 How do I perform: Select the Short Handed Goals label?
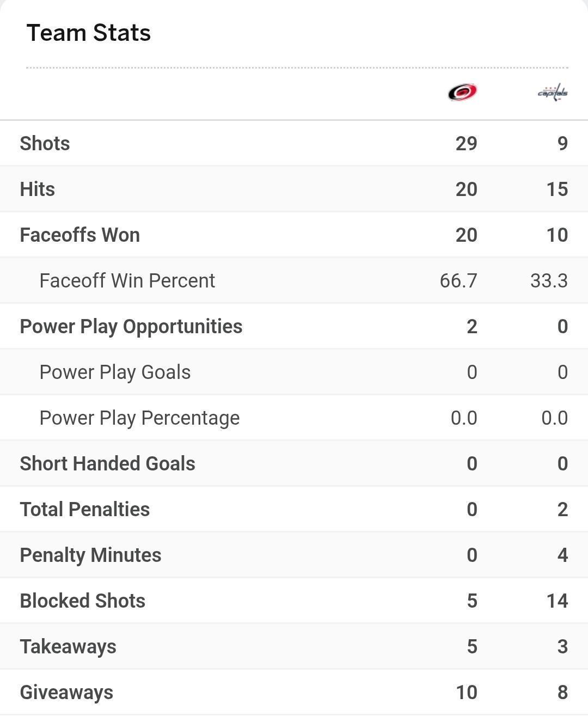point(107,463)
